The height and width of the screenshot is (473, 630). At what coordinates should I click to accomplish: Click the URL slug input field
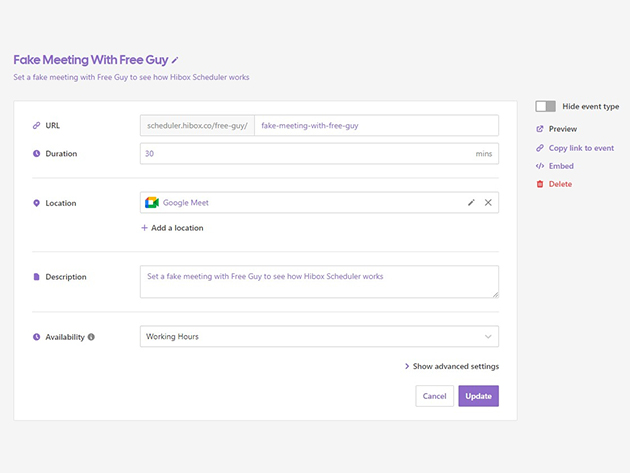[375, 125]
